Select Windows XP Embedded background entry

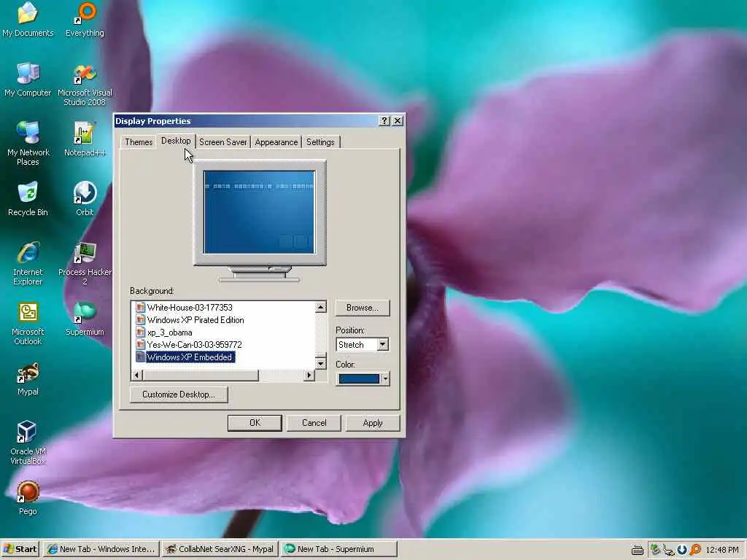click(190, 357)
